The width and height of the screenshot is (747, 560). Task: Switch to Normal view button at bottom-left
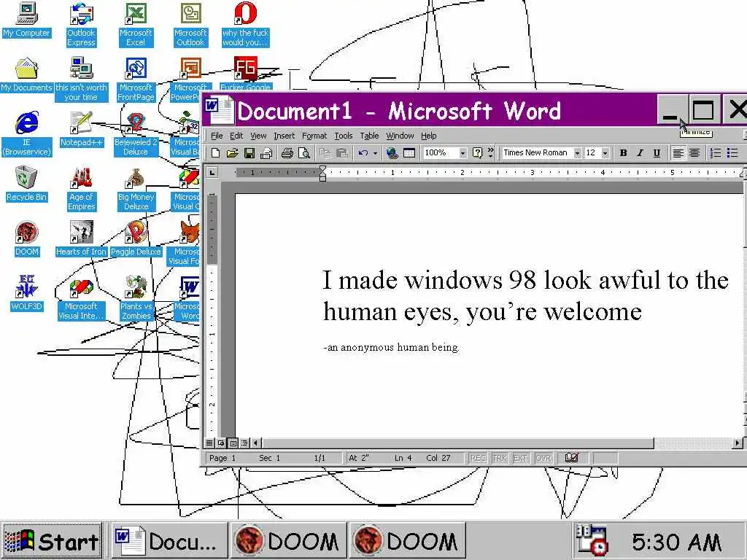coord(209,443)
